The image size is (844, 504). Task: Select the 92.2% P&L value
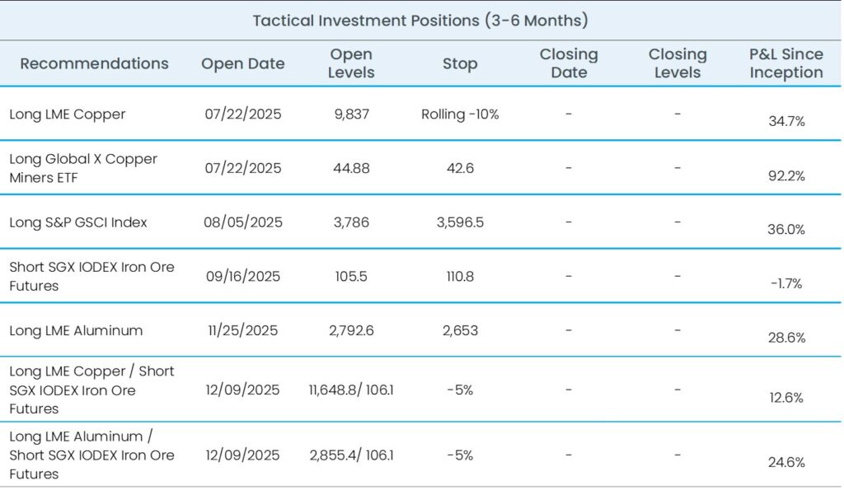(x=786, y=175)
